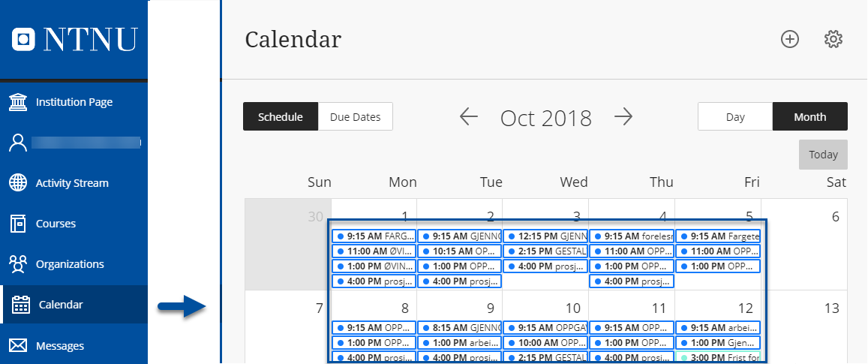Open the user profile icon
The image size is (868, 364).
click(18, 143)
